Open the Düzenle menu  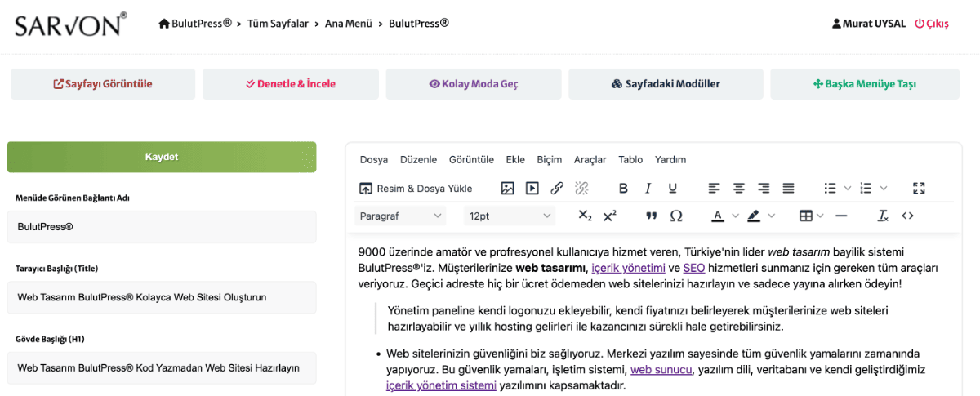(x=418, y=159)
